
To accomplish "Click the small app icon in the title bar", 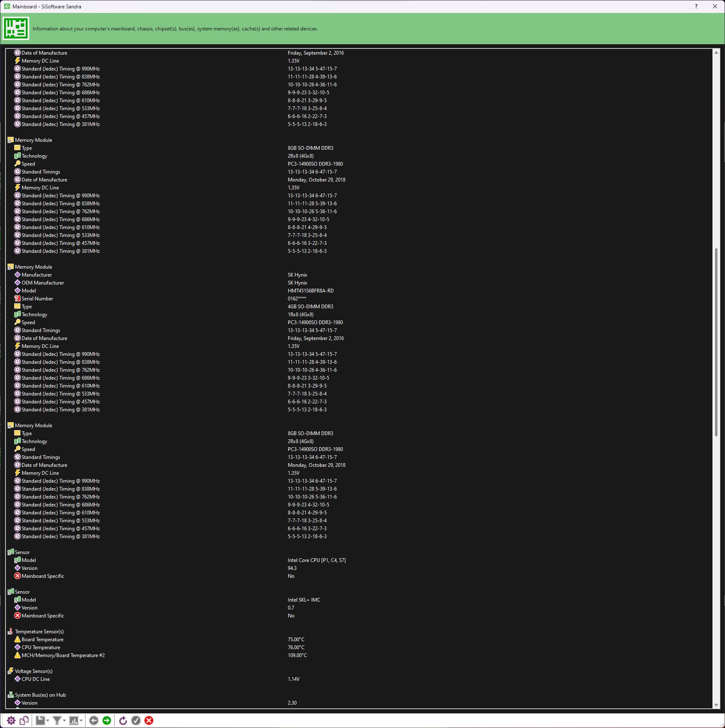I will tap(7, 6).
